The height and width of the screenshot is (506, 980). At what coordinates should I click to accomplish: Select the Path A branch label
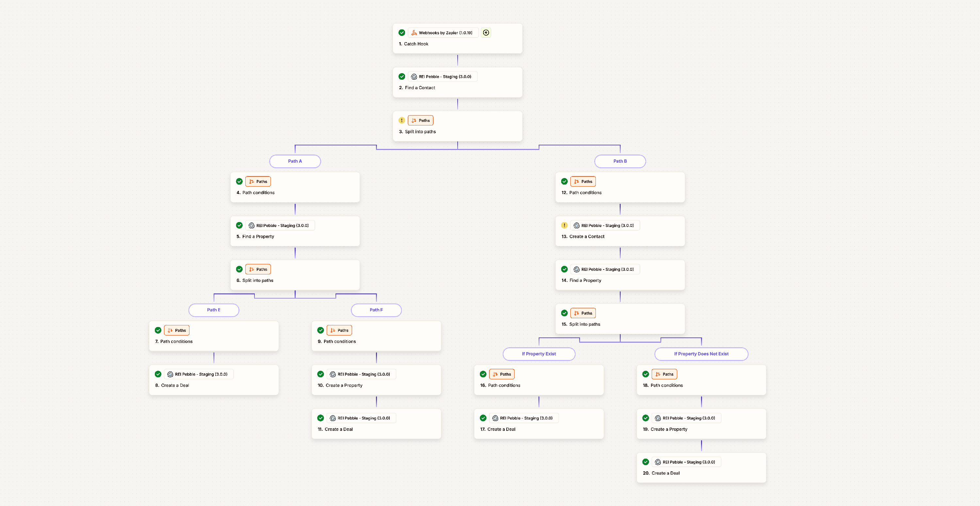[x=295, y=161]
